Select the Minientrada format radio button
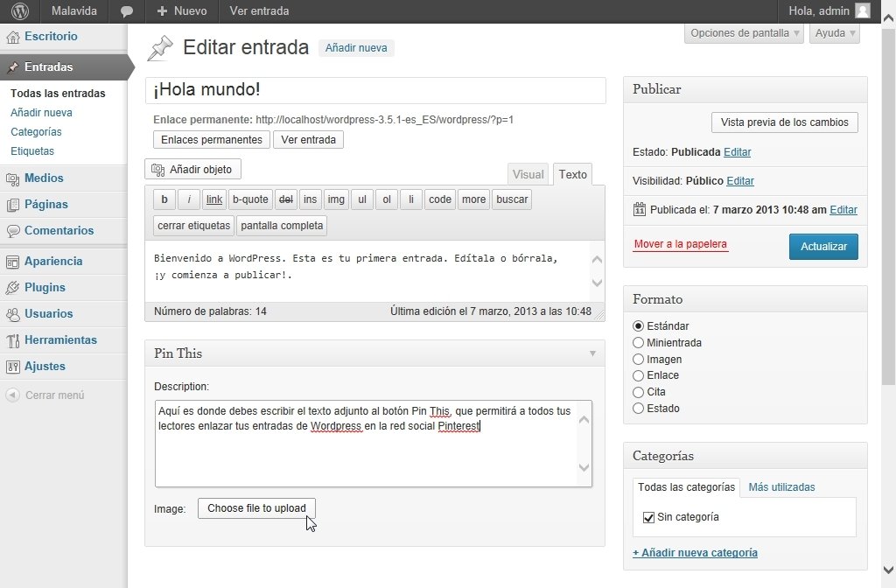Image resolution: width=896 pixels, height=588 pixels. coord(638,343)
